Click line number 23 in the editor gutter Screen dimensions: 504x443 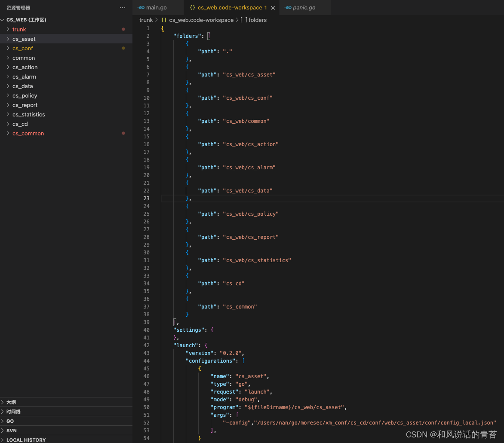click(146, 198)
